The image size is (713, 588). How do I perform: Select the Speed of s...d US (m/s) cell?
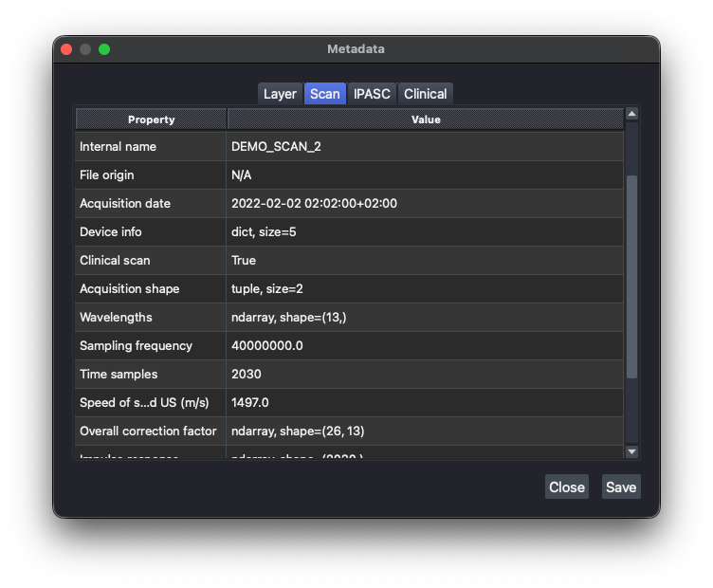(151, 402)
